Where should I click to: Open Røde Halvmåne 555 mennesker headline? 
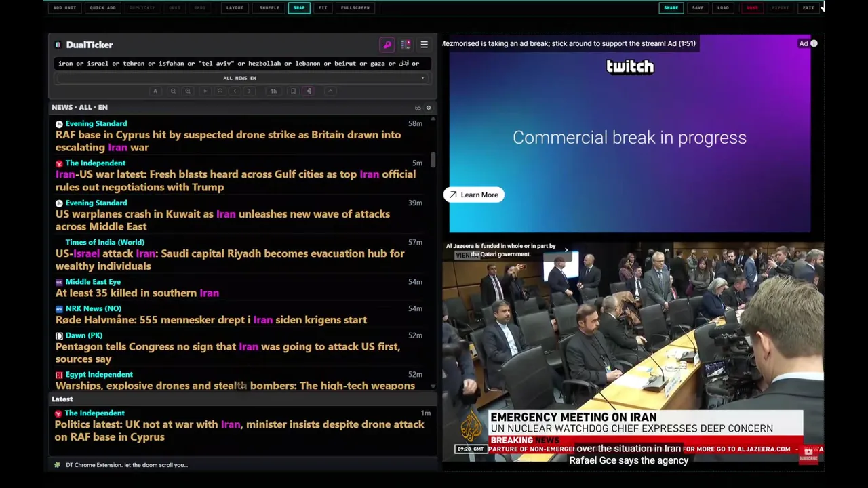211,320
